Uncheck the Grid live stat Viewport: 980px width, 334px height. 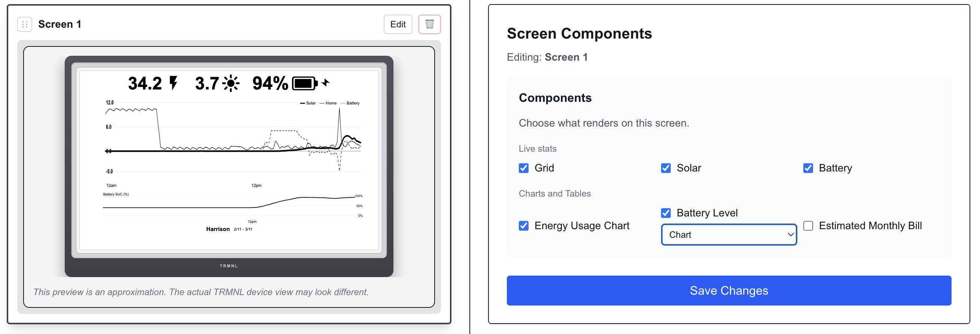tap(523, 168)
